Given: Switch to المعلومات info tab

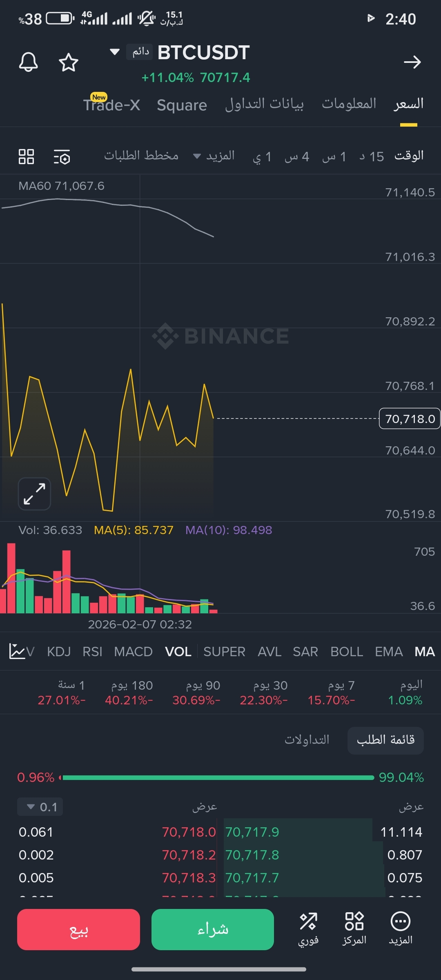Looking at the screenshot, I should 349,104.
